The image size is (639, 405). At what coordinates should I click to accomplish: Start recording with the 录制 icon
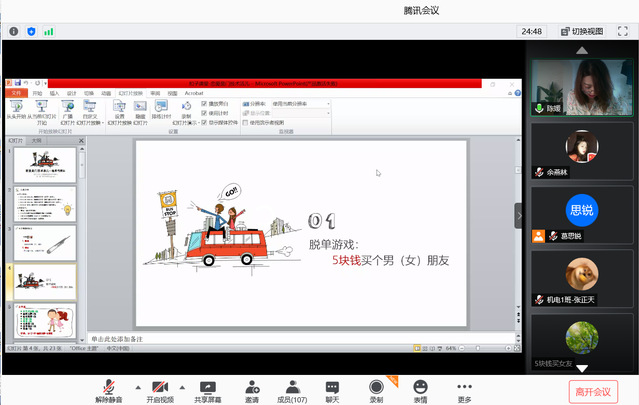point(376,385)
